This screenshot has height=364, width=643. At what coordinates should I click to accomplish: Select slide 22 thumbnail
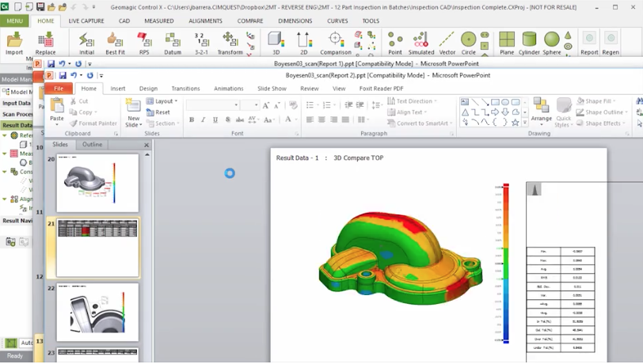(97, 313)
